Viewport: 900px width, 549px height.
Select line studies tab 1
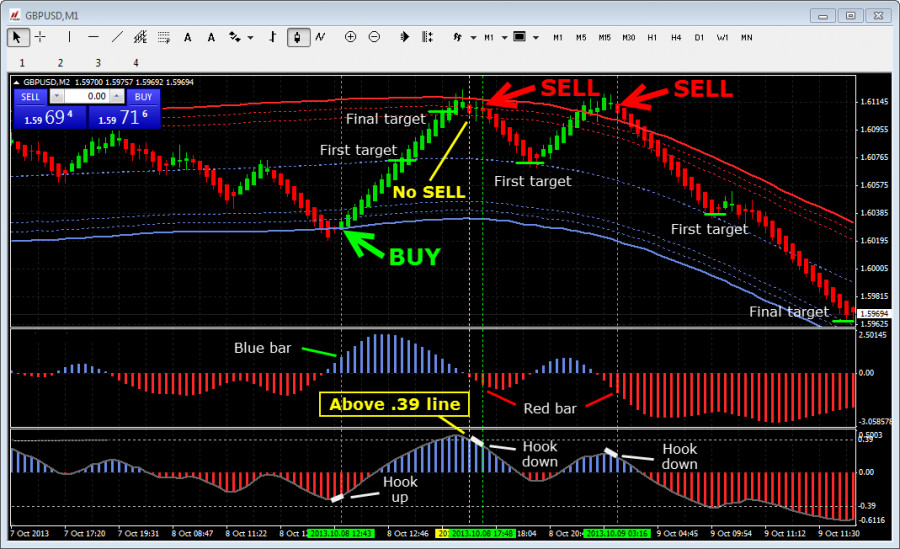click(x=22, y=63)
